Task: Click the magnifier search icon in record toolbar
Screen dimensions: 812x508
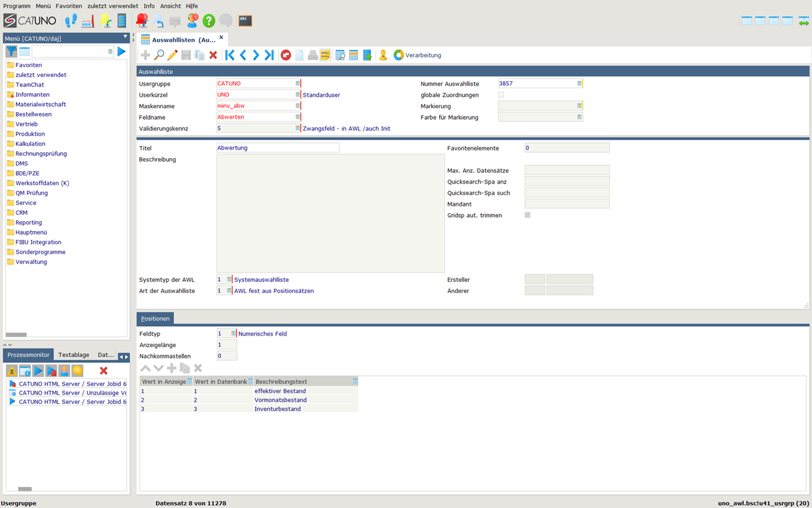Action: click(159, 55)
